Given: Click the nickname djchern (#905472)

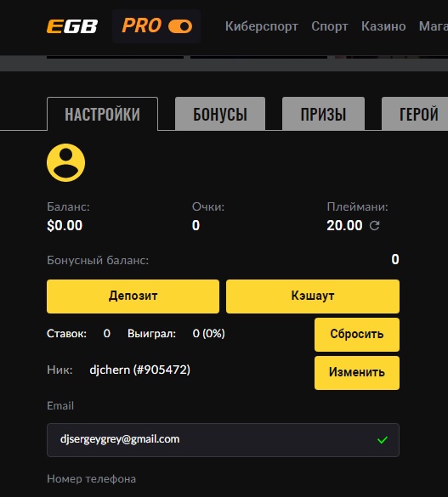Looking at the screenshot, I should 139,370.
